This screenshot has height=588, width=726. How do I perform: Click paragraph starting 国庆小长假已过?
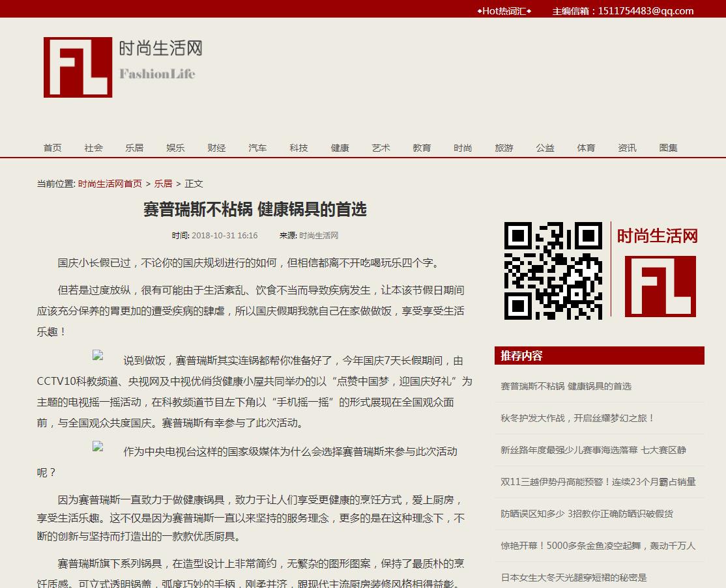pos(248,263)
